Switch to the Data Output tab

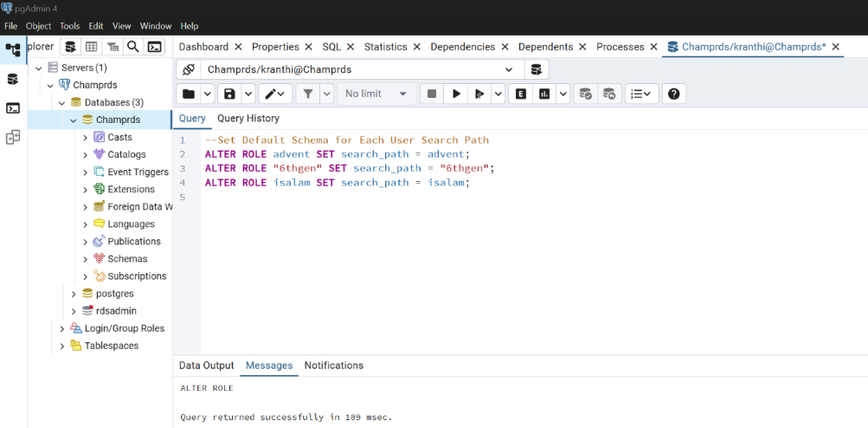207,366
